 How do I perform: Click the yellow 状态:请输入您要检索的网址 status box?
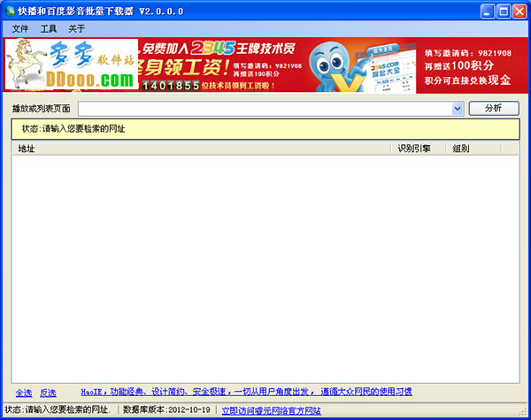265,129
